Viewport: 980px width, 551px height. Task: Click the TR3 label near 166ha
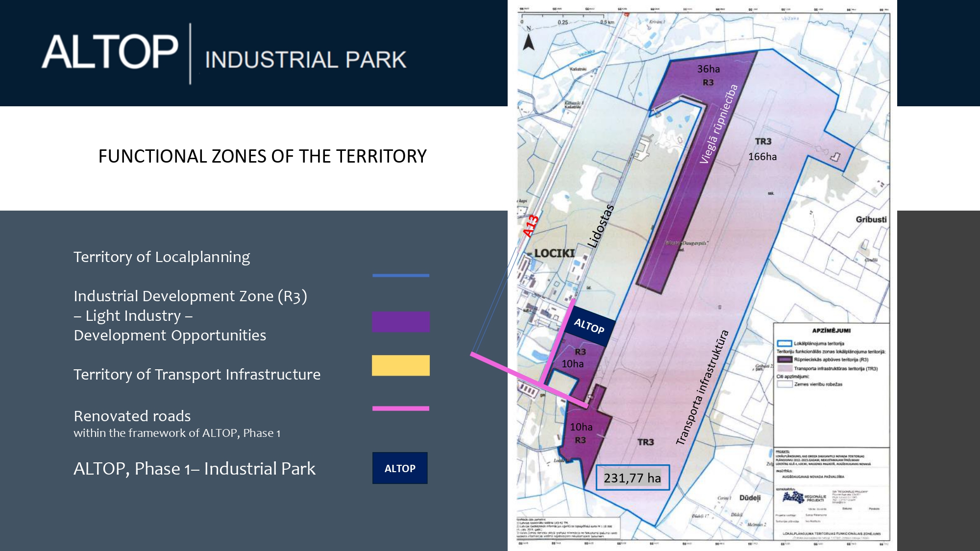coord(763,142)
